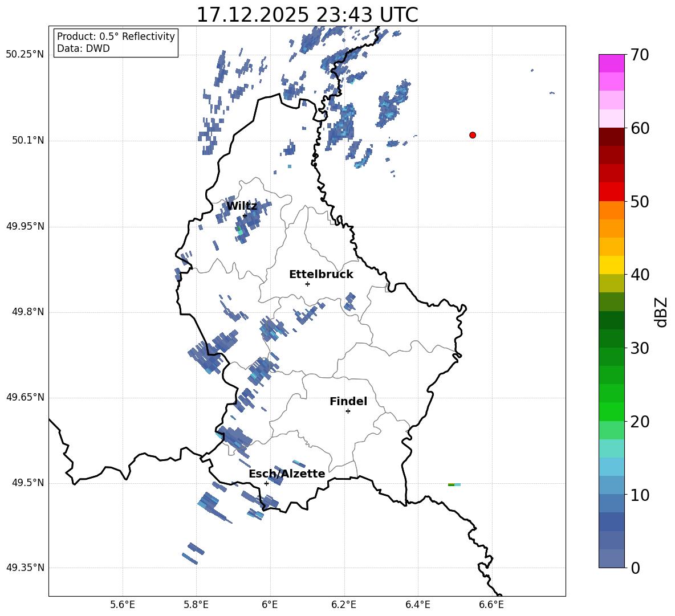Click the Ettelbruck cross marker
This screenshot has height=616, width=675.
coord(307,284)
